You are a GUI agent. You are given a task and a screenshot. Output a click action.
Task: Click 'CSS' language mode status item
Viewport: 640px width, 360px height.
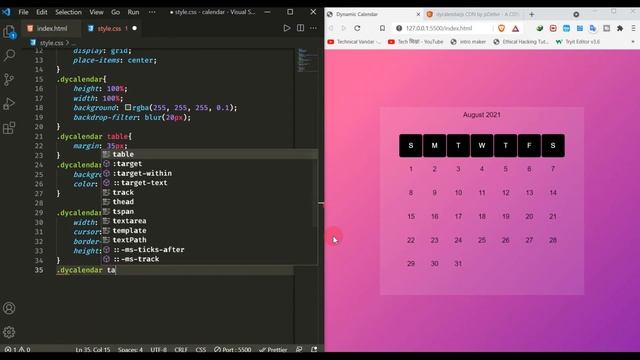(200, 349)
